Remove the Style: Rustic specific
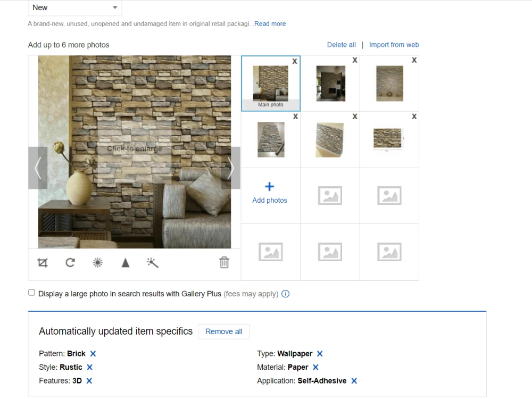 pos(89,367)
